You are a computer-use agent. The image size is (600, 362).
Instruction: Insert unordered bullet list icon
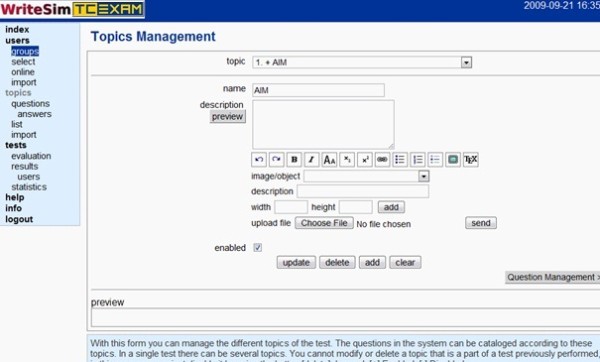[400, 159]
